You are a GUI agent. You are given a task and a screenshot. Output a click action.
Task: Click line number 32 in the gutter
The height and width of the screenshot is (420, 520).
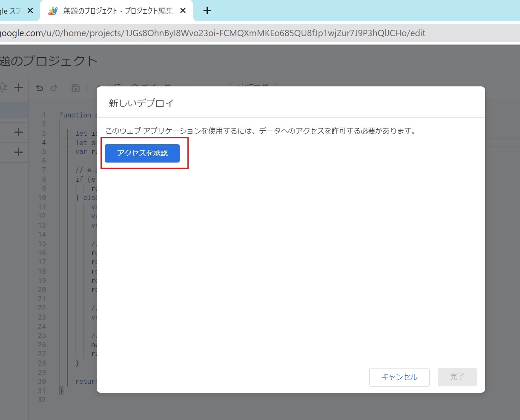pos(42,400)
